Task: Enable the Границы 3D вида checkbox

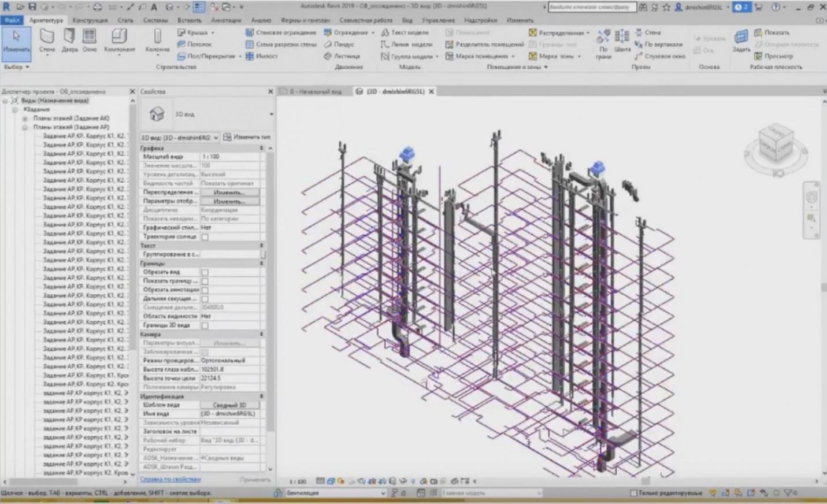Action: point(205,325)
